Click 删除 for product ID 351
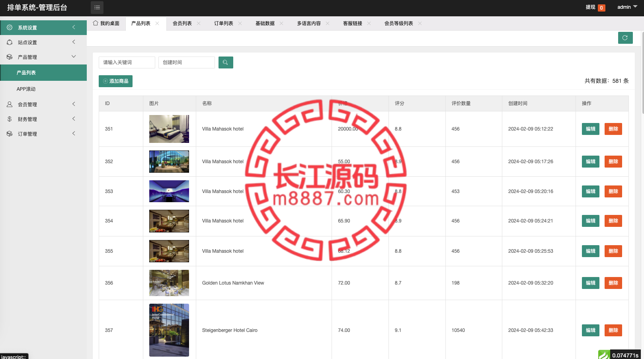Viewport: 644px width, 359px height. click(x=613, y=129)
